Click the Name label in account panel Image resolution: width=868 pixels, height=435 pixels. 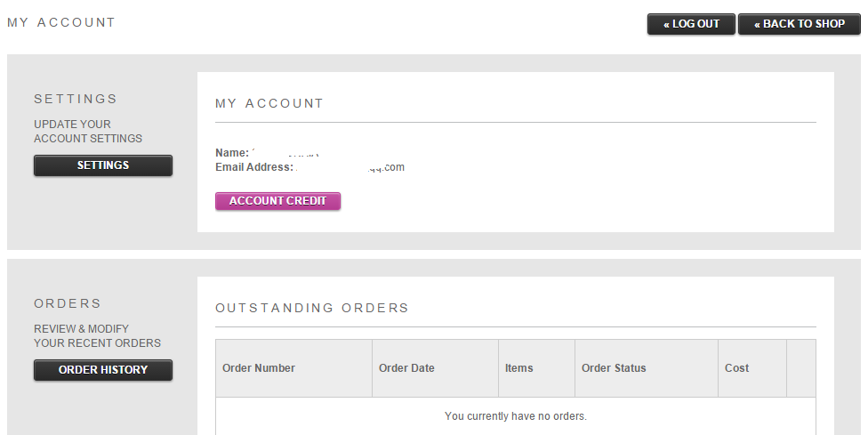[x=232, y=153]
